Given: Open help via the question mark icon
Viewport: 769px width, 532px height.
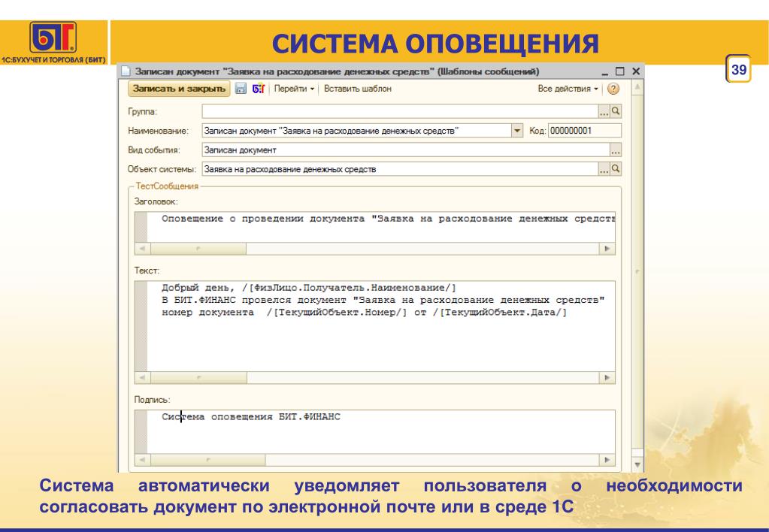Looking at the screenshot, I should coord(613,89).
